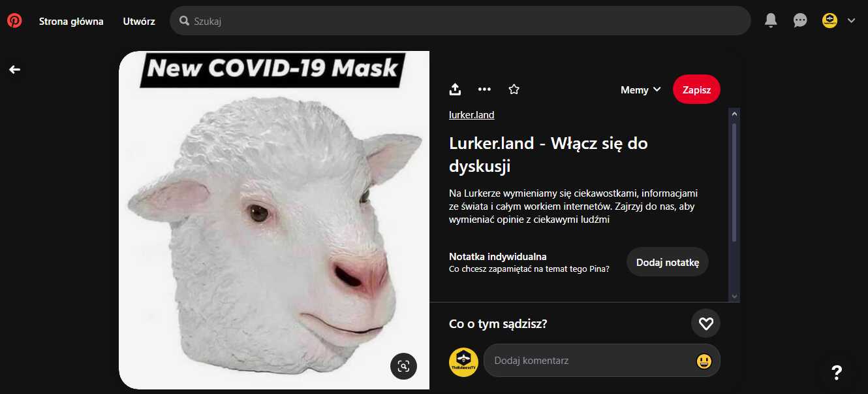Click the Dodaj komentarz input field
The width and height of the screenshot is (868, 394).
602,361
